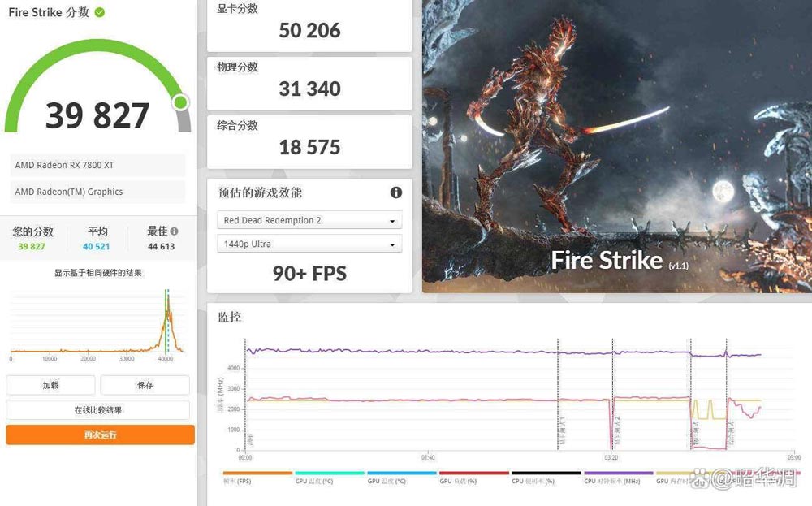Click the 保存 button
This screenshot has height=506, width=812.
[145, 385]
